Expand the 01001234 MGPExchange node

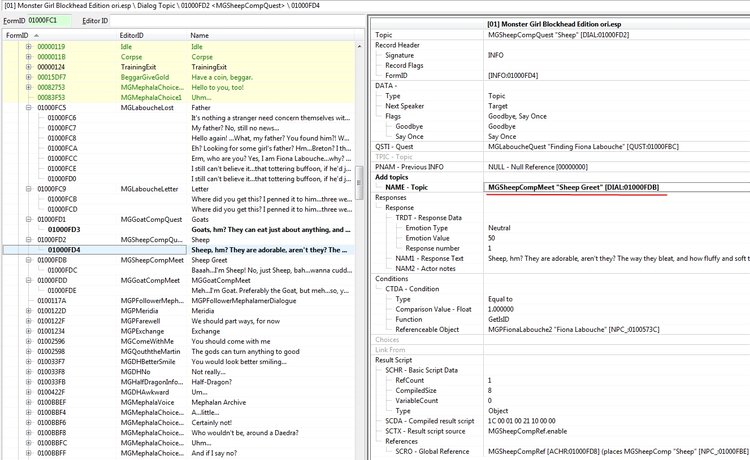pyautogui.click(x=28, y=331)
